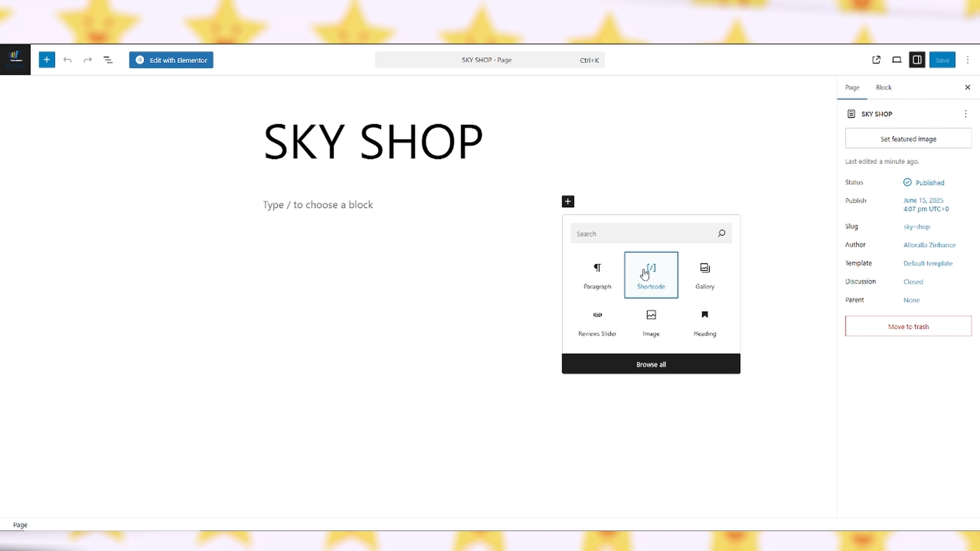The image size is (980, 551).
Task: Toggle the Settings sidebar panel
Action: 917,60
